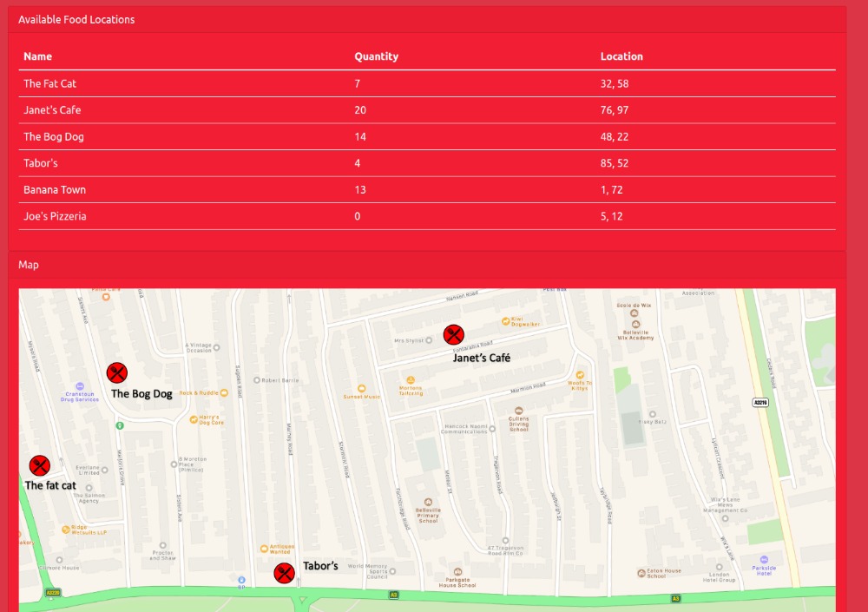The height and width of the screenshot is (612, 868).
Task: Select Banana Town in the table
Action: (55, 190)
